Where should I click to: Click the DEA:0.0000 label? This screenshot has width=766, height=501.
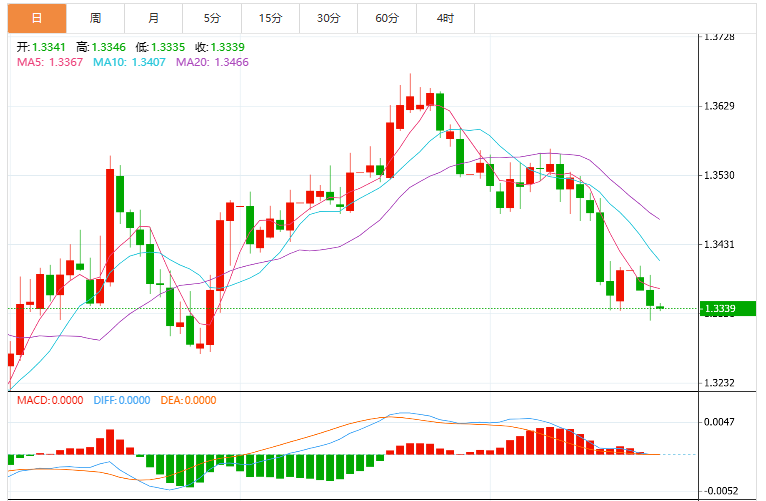click(x=188, y=400)
